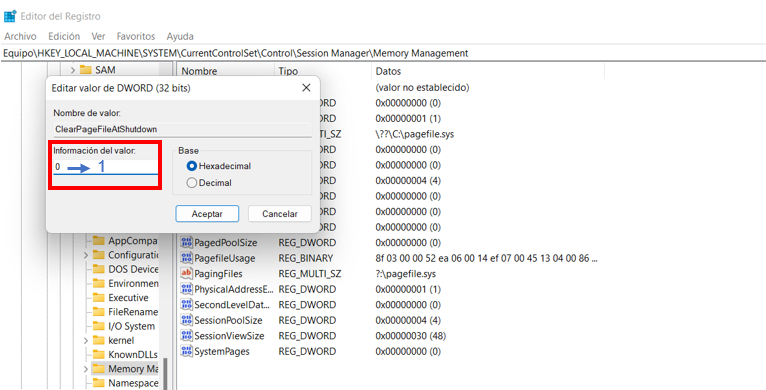The height and width of the screenshot is (390, 766).
Task: Click the PagedPoolSize DWORD icon
Action: pyautogui.click(x=186, y=242)
